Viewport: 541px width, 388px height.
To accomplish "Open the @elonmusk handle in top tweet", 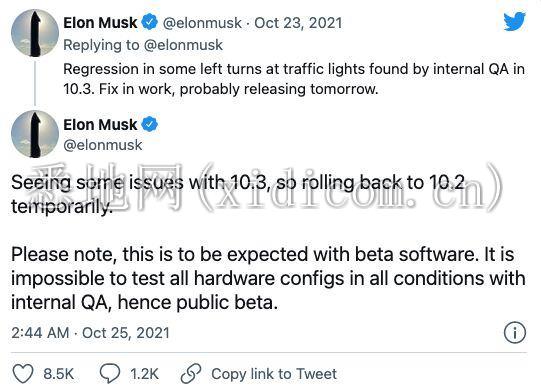I will 202,23.
